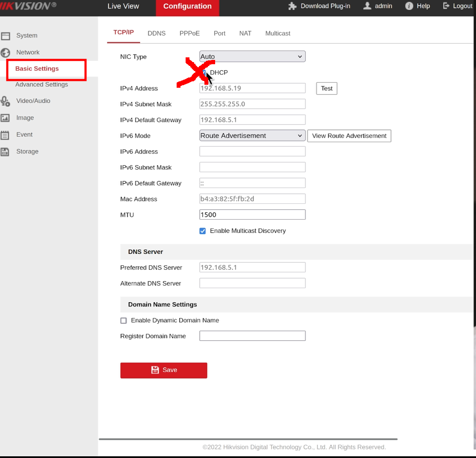Switch to the TCP/IP tab
The height and width of the screenshot is (458, 476).
[x=124, y=33]
